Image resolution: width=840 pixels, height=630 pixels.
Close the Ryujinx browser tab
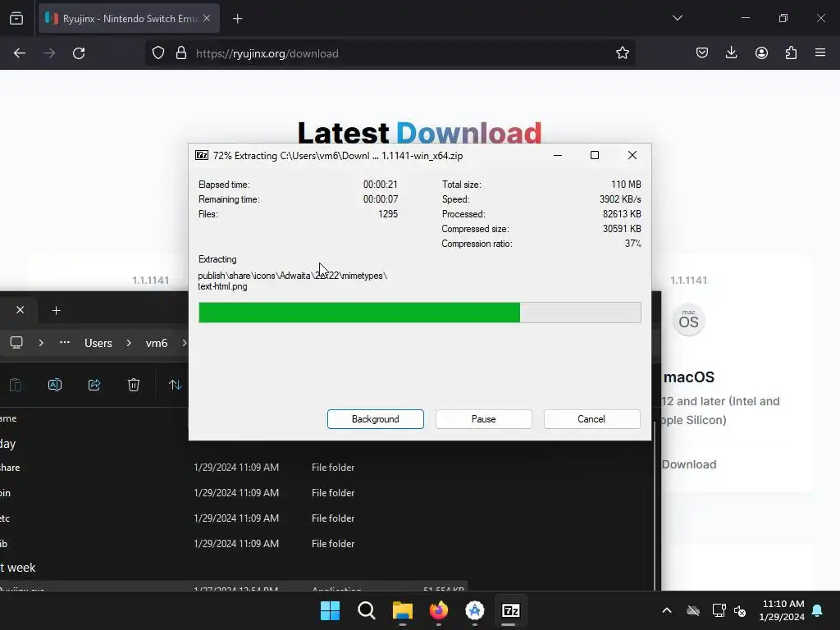click(x=207, y=18)
